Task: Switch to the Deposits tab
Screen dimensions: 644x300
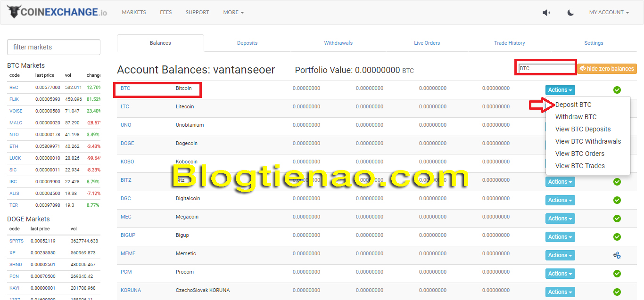Action: [x=247, y=43]
